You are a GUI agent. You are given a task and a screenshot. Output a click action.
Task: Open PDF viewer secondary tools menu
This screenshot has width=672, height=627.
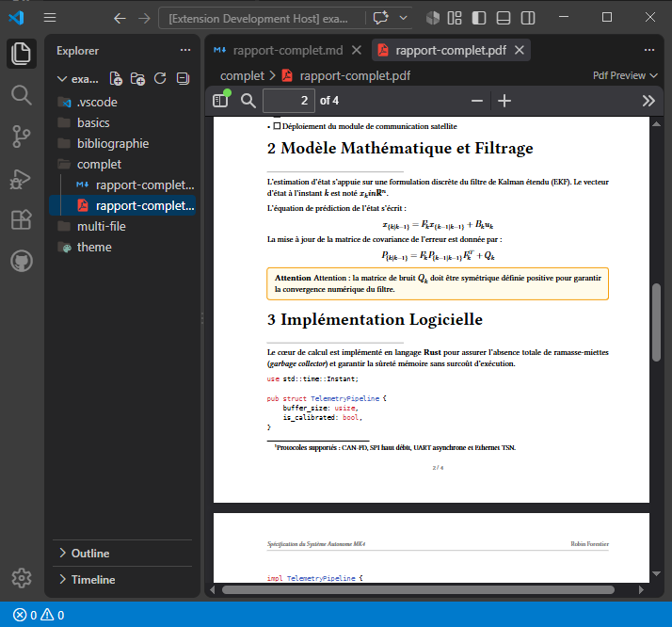648,101
